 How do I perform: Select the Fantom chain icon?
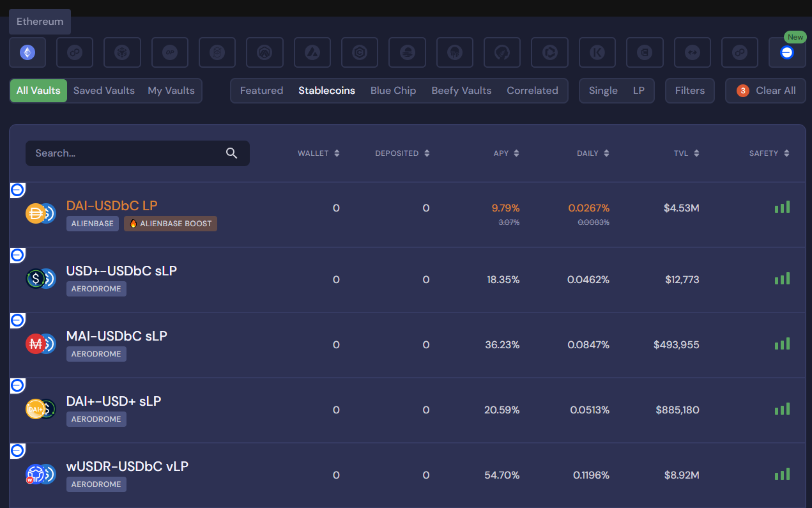tap(217, 52)
